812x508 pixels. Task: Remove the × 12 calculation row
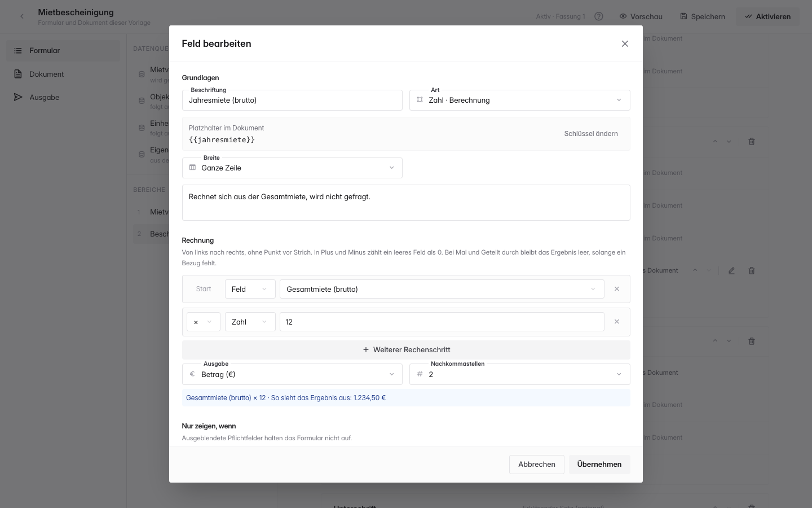click(617, 322)
